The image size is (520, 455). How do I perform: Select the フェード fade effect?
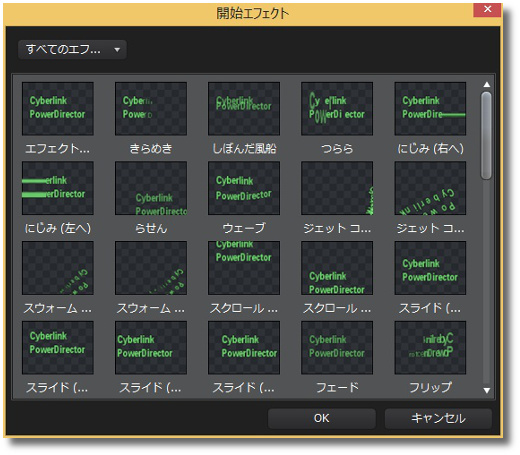[337, 348]
